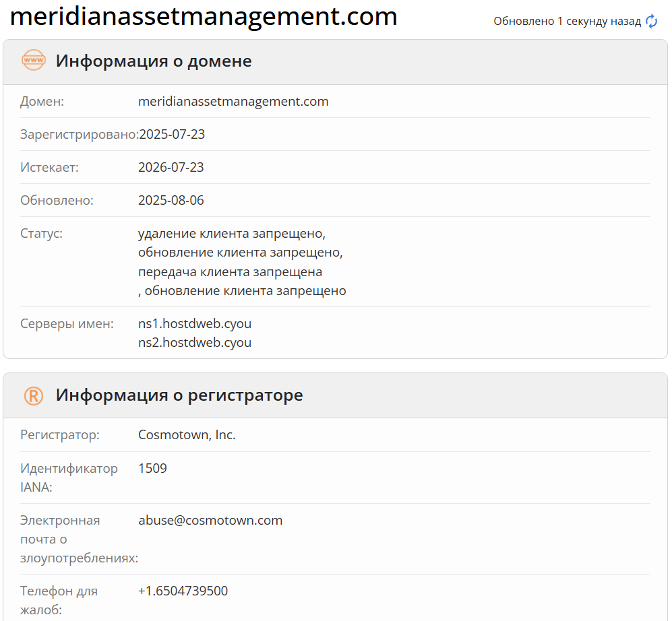Viewport: 672px width, 621px height.
Task: Click name server ns2.hostdweb.cyou
Action: (195, 343)
